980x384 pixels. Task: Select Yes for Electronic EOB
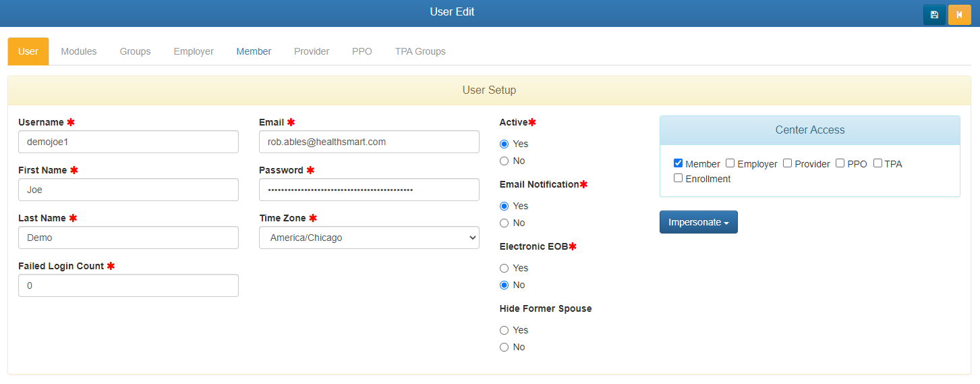point(504,268)
